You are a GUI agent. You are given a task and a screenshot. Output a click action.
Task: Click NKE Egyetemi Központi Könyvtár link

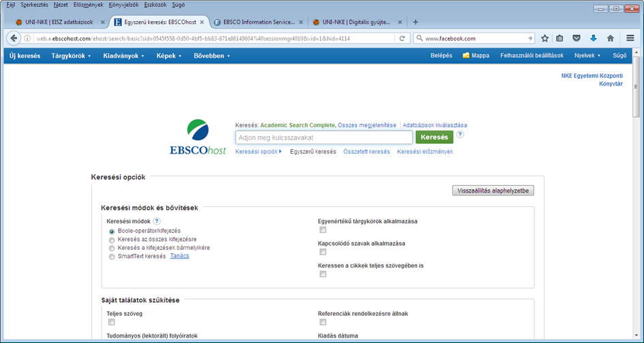point(592,80)
